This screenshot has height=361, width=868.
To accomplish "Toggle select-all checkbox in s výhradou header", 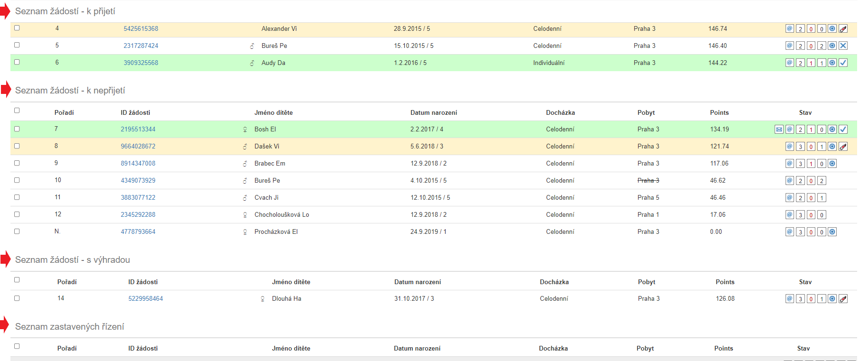I will pyautogui.click(x=17, y=280).
